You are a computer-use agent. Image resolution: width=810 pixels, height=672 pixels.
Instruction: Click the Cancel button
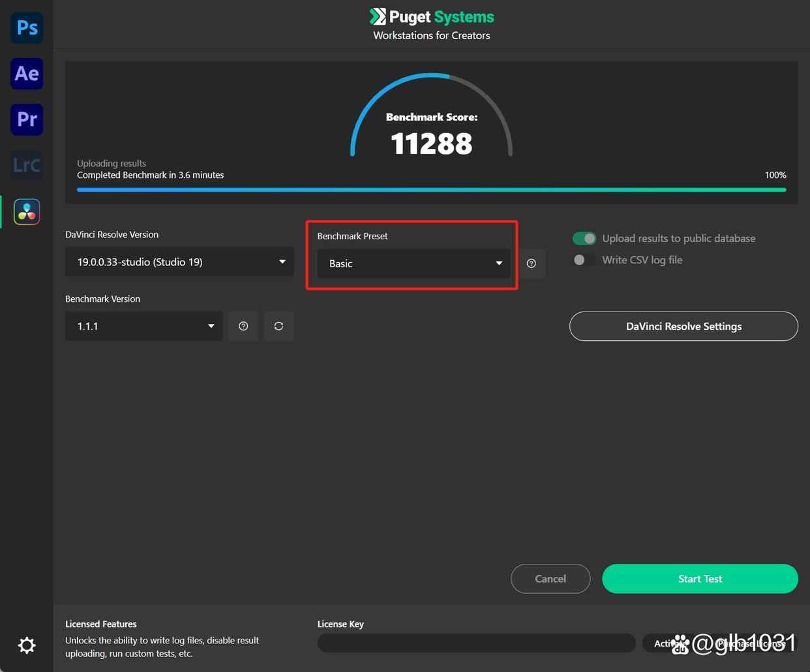(x=550, y=578)
